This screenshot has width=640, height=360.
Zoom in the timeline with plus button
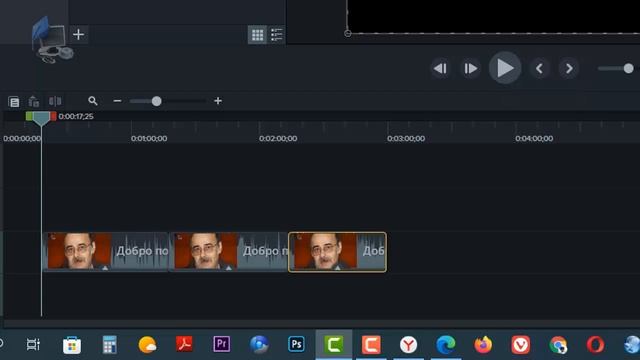click(218, 101)
